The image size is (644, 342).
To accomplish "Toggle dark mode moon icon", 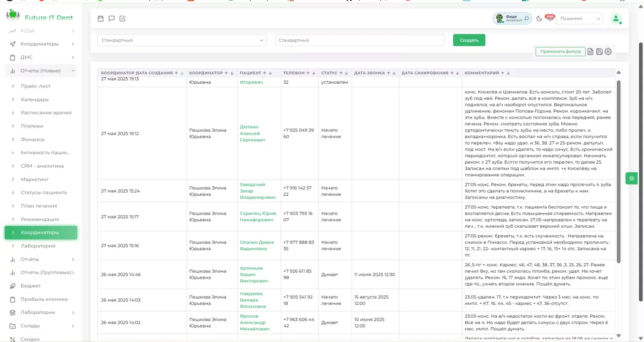I will coord(539,18).
